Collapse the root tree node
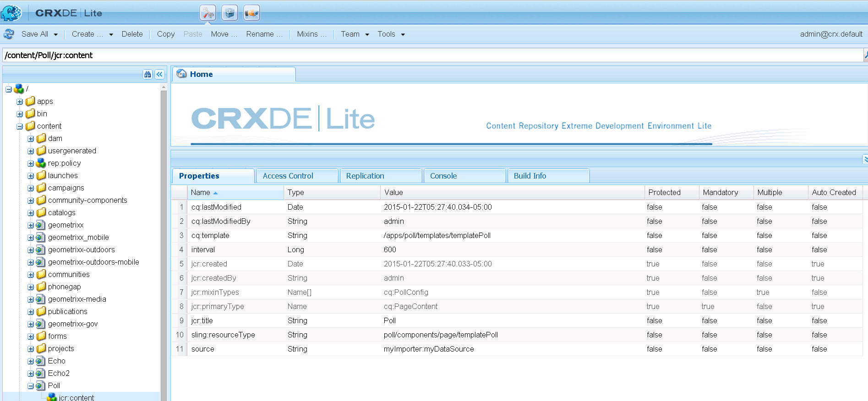Screen dimensions: 868x401 pos(9,89)
